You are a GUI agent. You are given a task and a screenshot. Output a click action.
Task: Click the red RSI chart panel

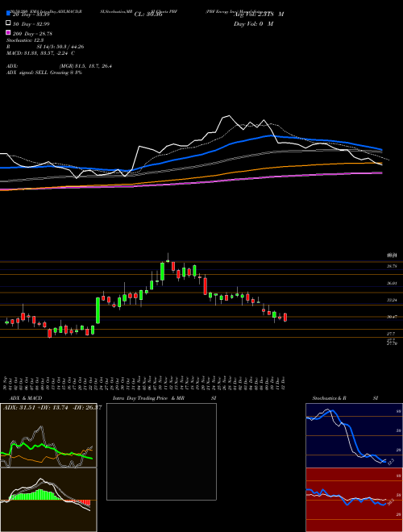(354, 500)
